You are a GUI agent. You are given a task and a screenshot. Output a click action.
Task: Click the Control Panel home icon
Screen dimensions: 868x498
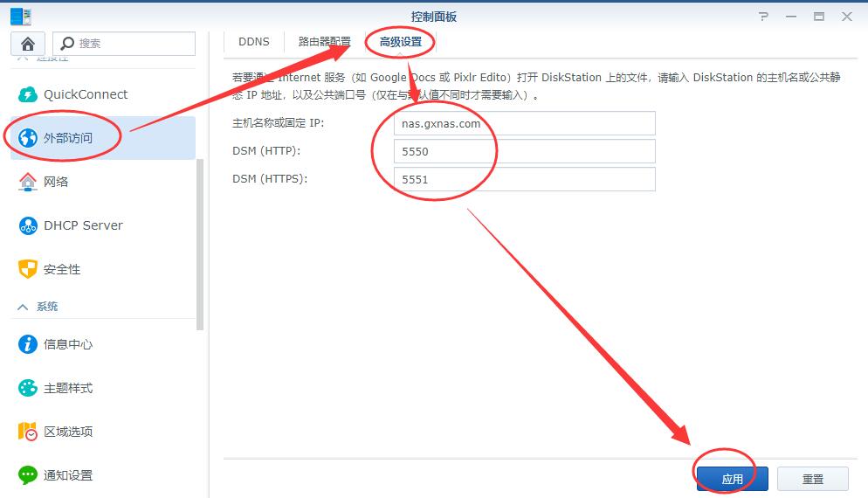point(27,44)
